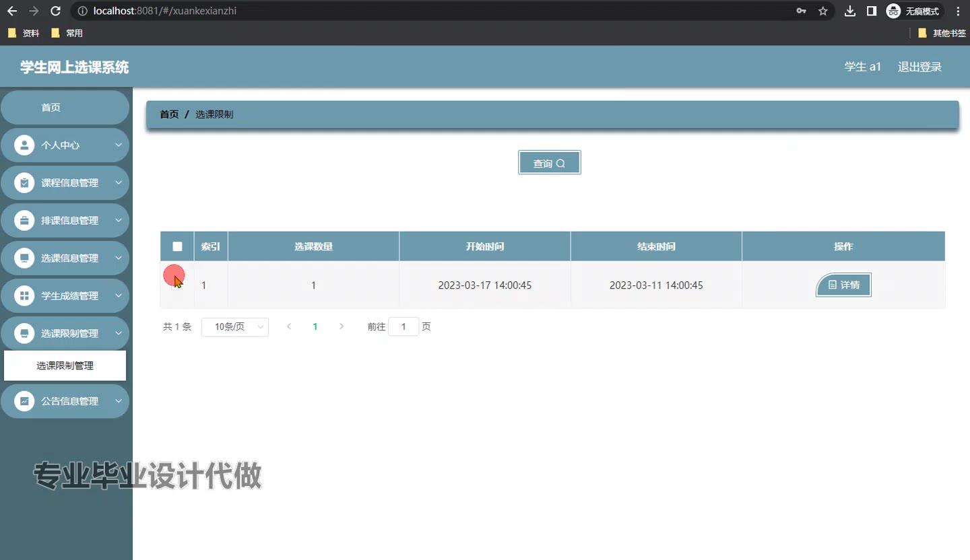Screen dimensions: 970x560
Task: Expand the 学生成绩管理 menu chevron
Action: (119, 295)
